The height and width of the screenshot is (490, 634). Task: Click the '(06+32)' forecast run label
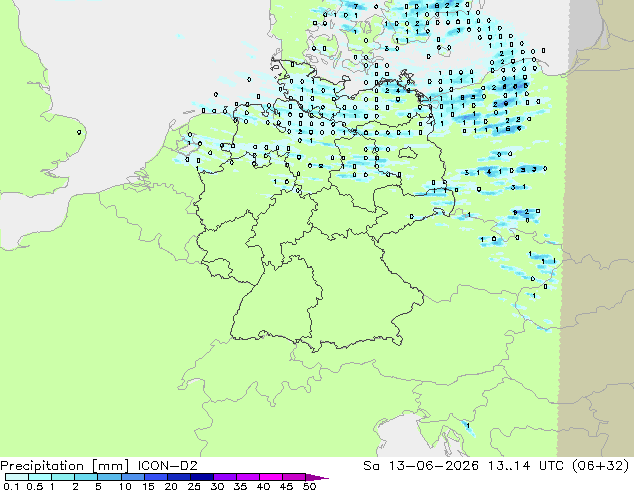click(600, 466)
